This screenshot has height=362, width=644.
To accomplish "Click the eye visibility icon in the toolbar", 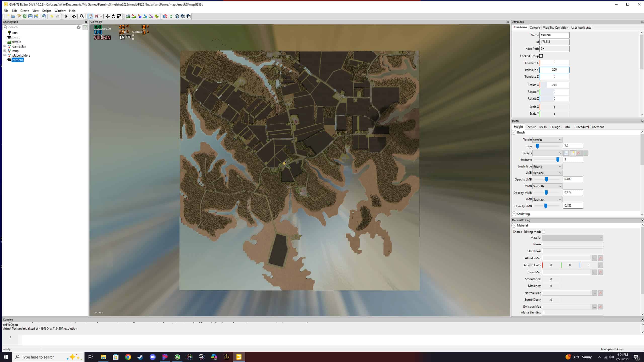I will pos(74,17).
